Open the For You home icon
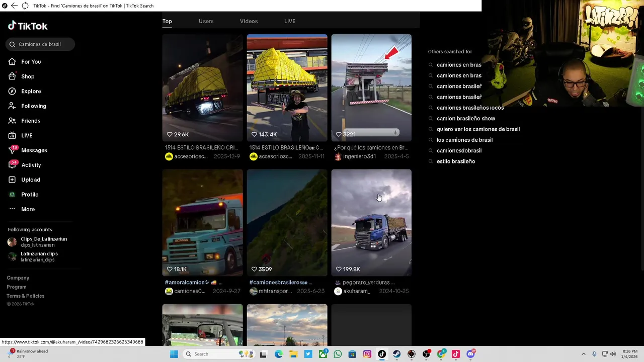This screenshot has height=362, width=644. coord(12,61)
